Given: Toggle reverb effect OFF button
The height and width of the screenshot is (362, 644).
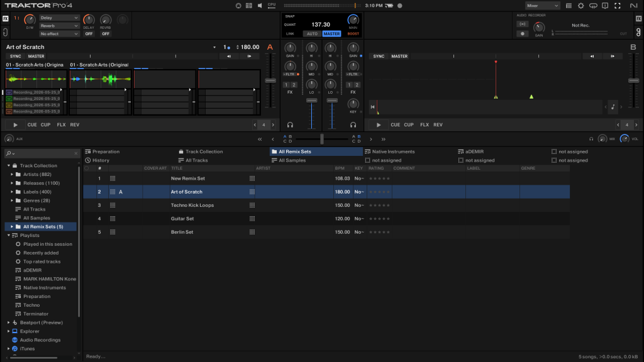Looking at the screenshot, I should pyautogui.click(x=106, y=34).
